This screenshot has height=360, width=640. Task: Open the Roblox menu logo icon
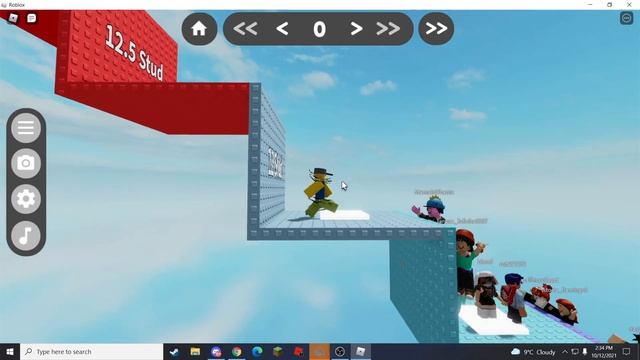coord(13,18)
